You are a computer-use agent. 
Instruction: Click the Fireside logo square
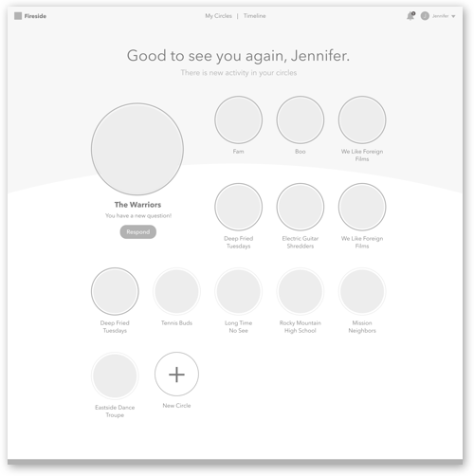[18, 16]
